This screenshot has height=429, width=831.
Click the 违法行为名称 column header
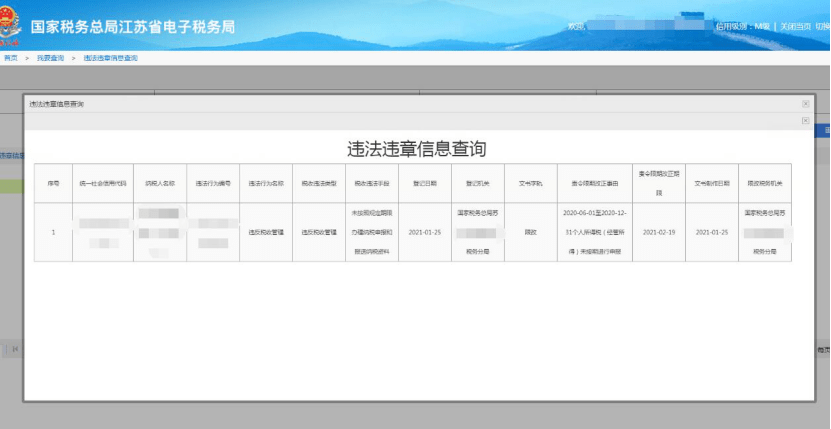pyautogui.click(x=266, y=183)
